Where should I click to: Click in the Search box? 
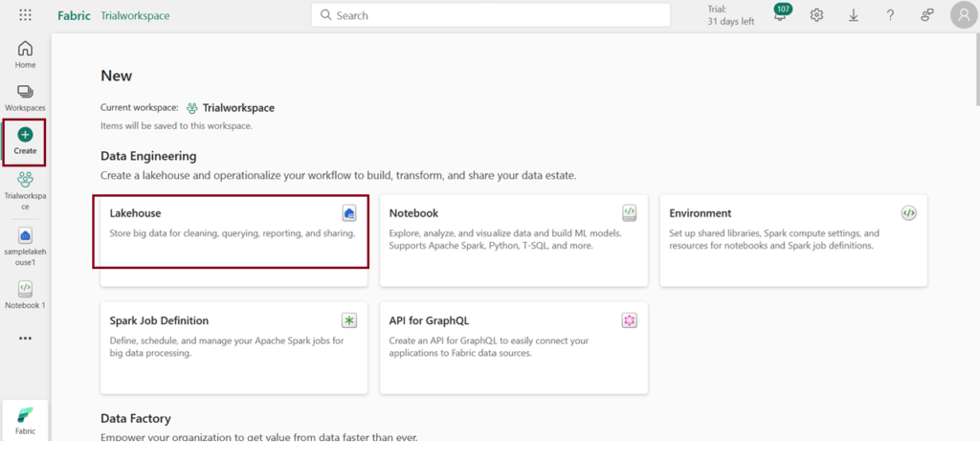(x=490, y=15)
